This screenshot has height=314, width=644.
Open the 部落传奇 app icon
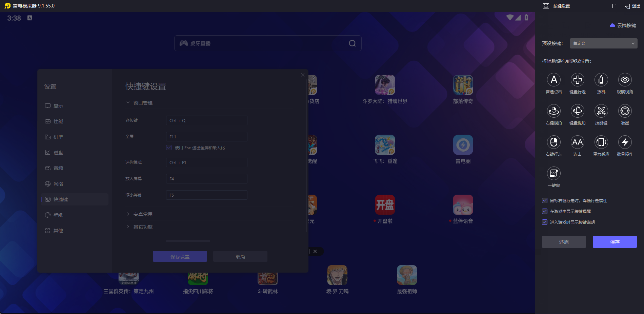(463, 85)
